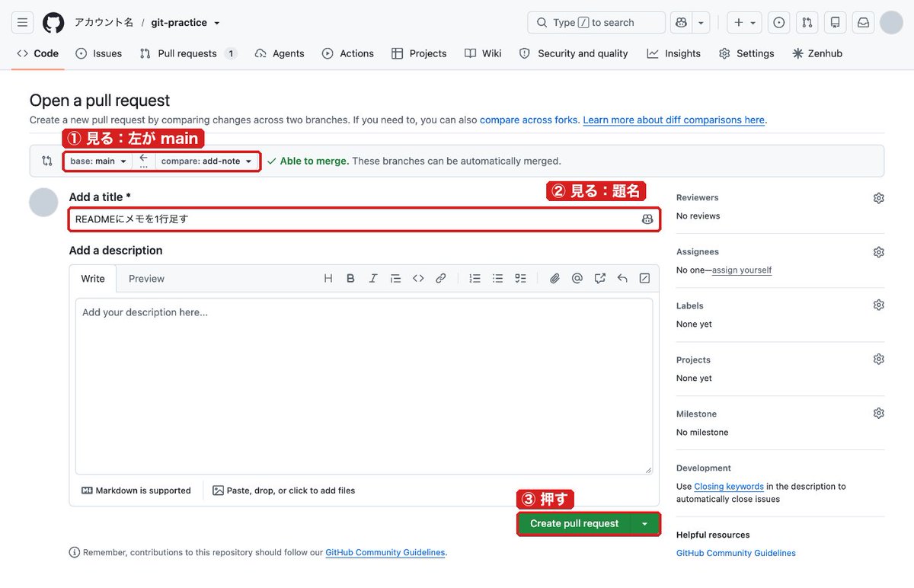Screen dimensions: 914x588
Task: Open the Actions tab
Action: coord(348,53)
